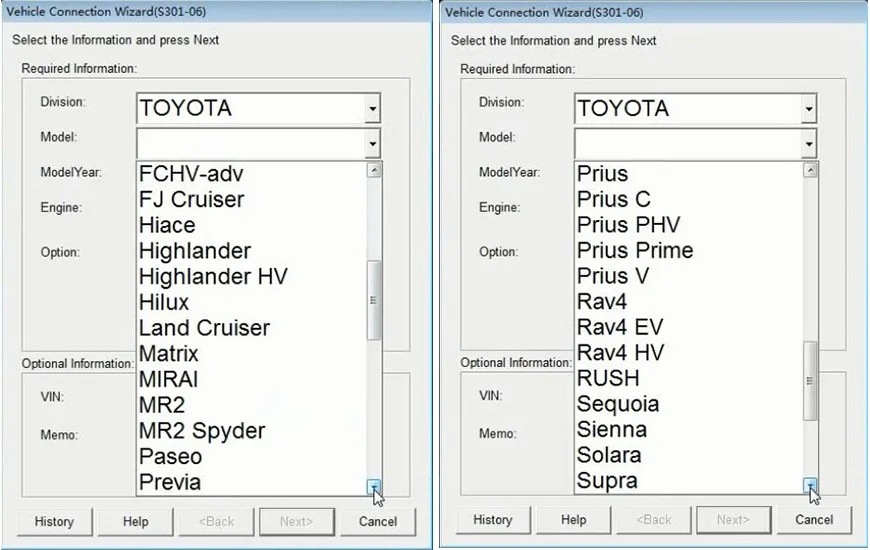Image resolution: width=870 pixels, height=550 pixels.
Task: Select Rav4 EV model
Action: [689, 327]
